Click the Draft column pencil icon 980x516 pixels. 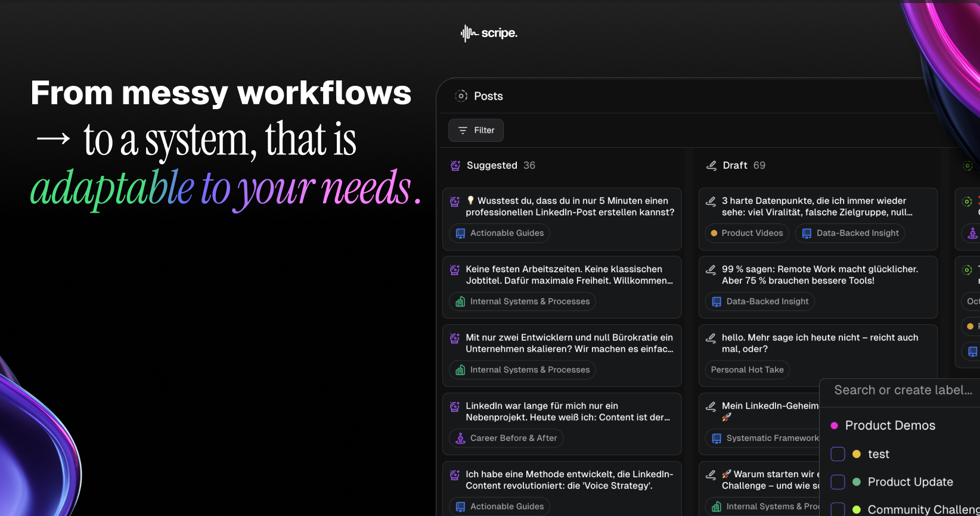711,166
